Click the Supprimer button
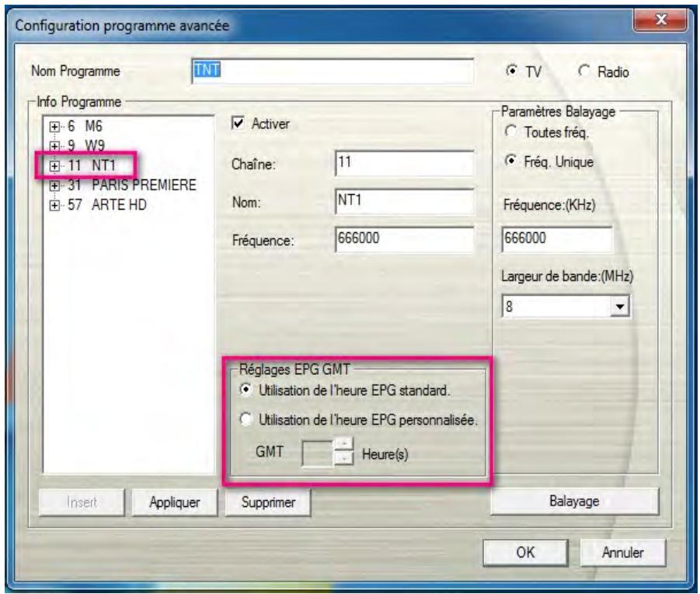700x594 pixels. pos(268,502)
